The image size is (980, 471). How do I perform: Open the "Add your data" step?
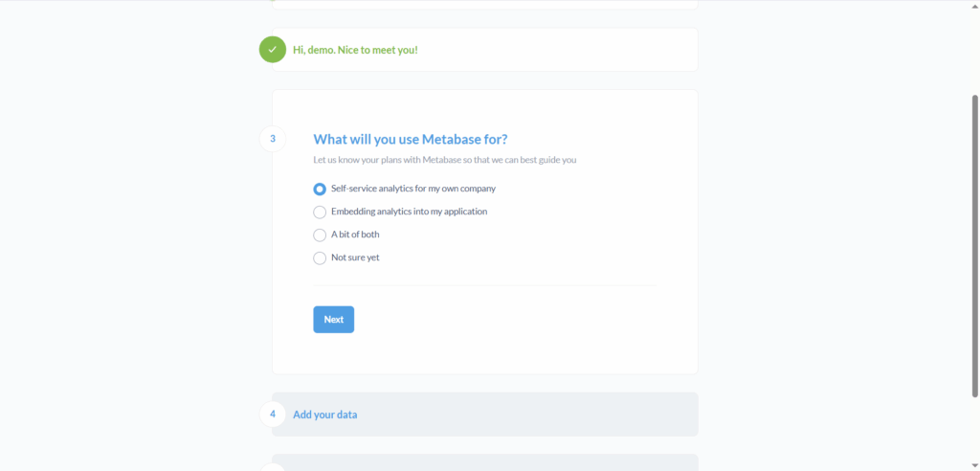pos(325,415)
